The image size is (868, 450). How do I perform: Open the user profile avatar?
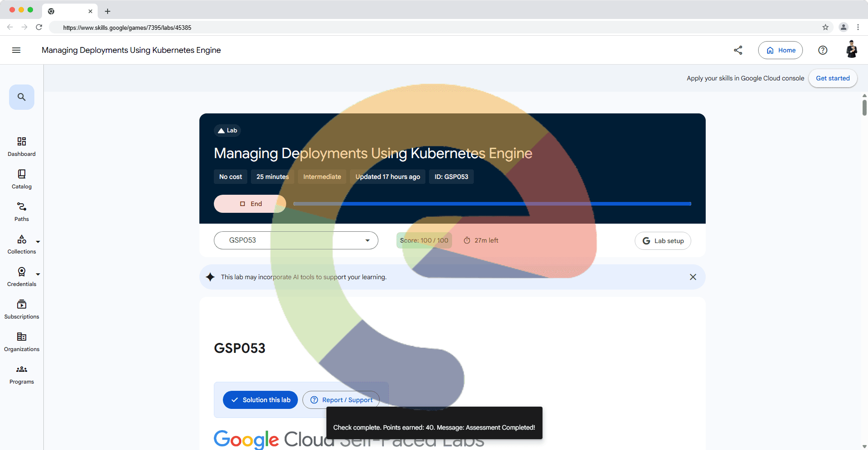(x=852, y=50)
